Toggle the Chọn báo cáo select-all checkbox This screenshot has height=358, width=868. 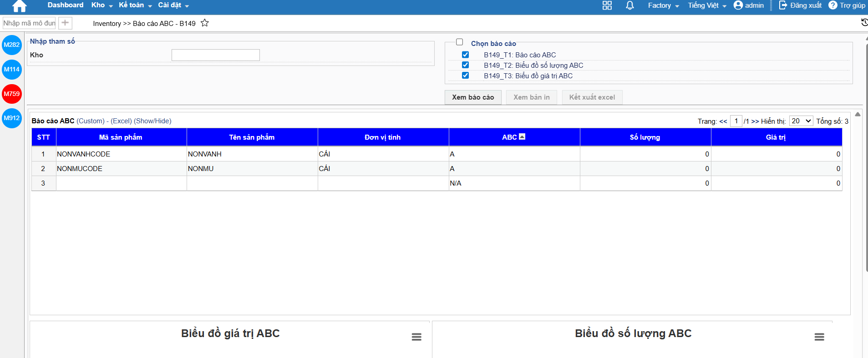[x=460, y=42]
